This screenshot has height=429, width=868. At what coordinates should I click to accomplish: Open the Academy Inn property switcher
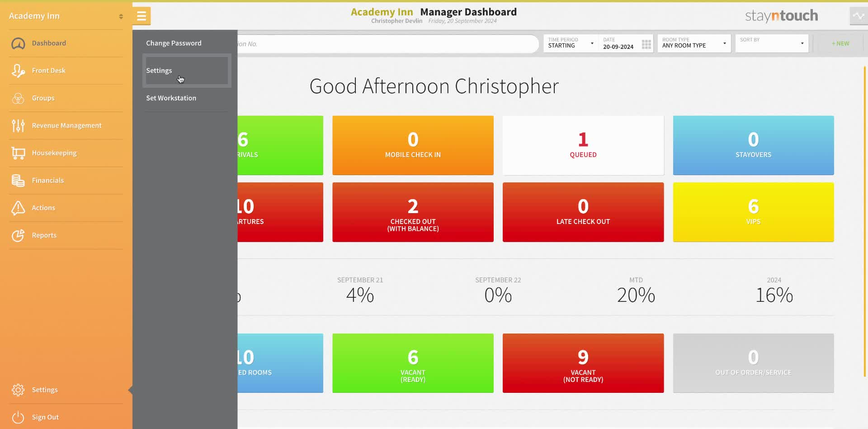click(66, 16)
